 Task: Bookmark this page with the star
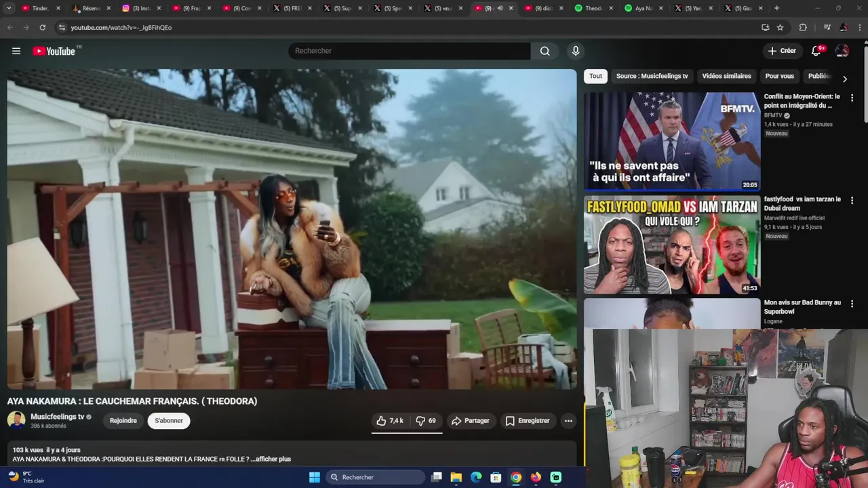pos(781,27)
